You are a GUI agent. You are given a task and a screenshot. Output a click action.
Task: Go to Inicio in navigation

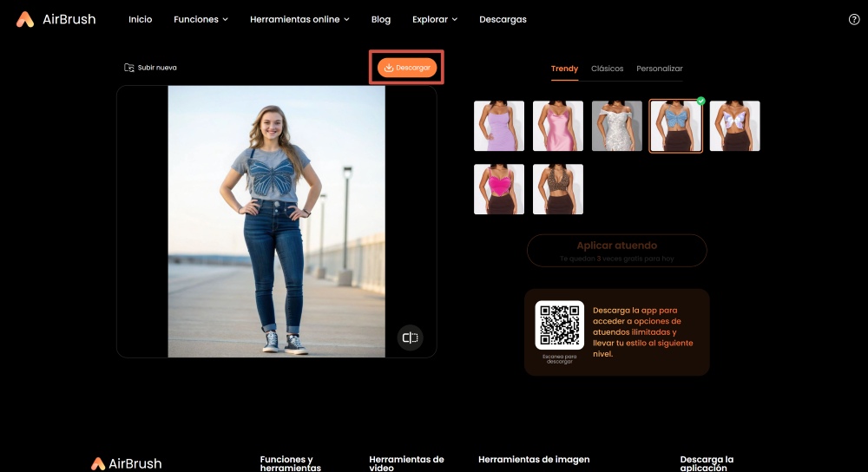point(140,19)
